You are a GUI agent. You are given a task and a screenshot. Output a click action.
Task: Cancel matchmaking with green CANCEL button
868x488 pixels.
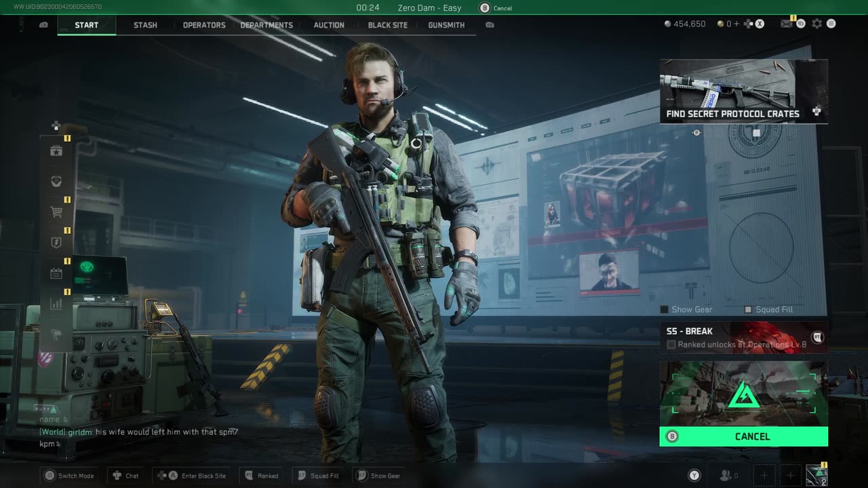pos(744,436)
